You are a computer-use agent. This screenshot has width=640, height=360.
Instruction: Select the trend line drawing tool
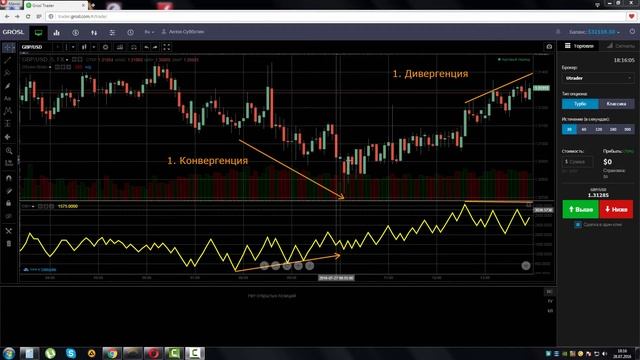8,60
